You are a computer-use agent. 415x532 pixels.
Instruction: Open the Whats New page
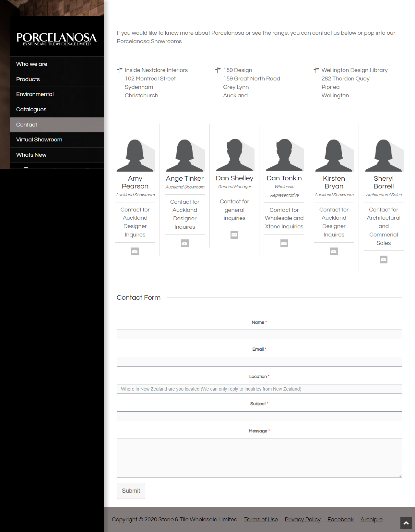click(57, 155)
